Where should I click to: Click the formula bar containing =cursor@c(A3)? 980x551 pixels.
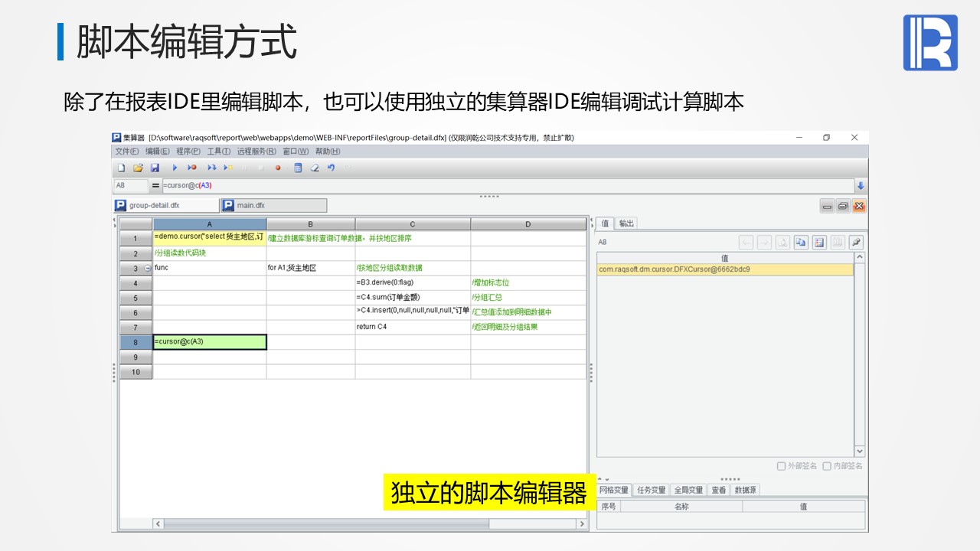(508, 185)
